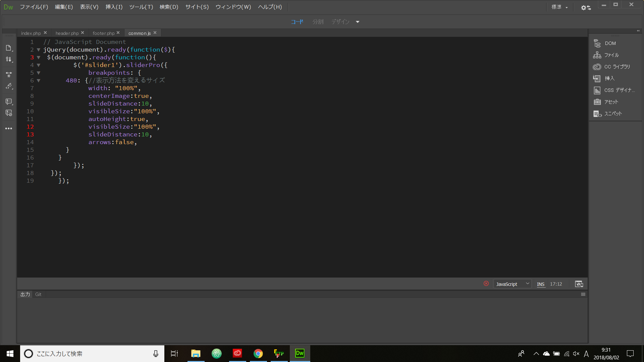The image size is (644, 362).
Task: Open real-time browser preview from status bar
Action: click(579, 284)
